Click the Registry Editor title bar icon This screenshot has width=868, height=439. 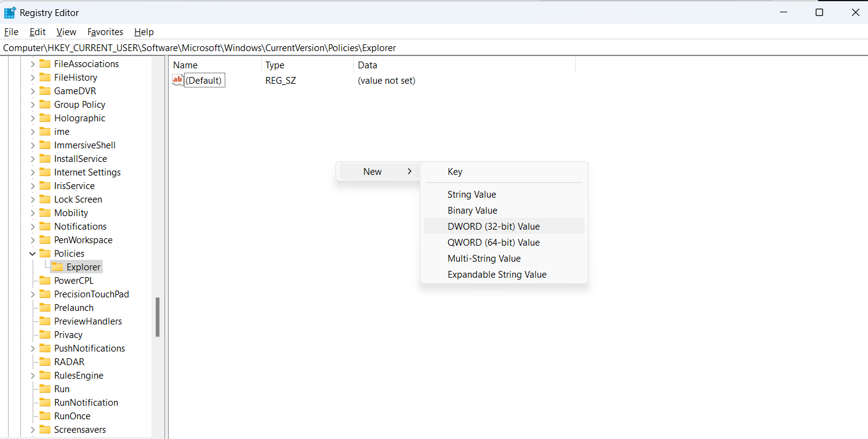pyautogui.click(x=9, y=12)
